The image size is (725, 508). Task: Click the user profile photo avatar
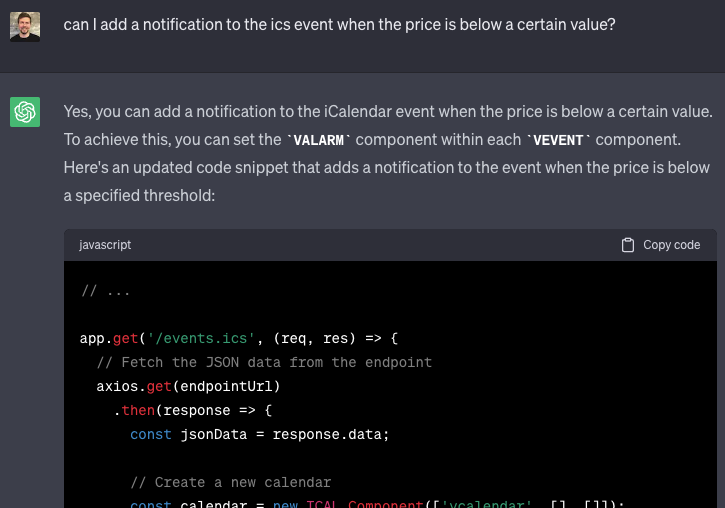pos(25,25)
